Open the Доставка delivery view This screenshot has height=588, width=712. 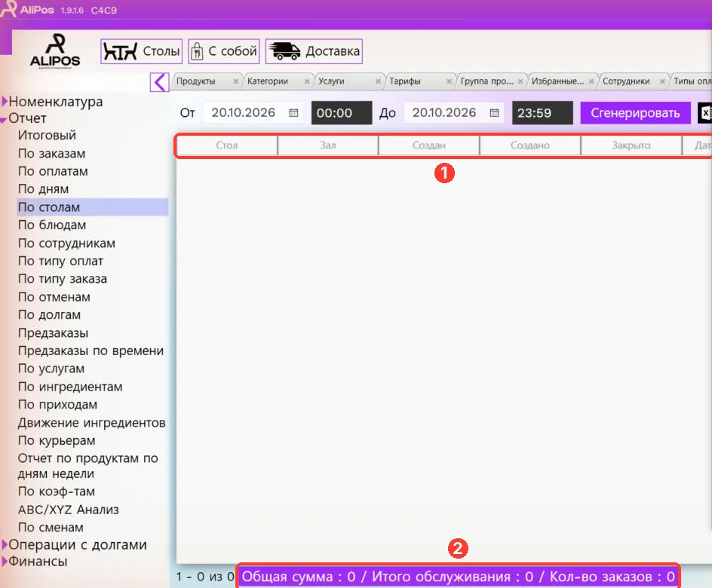315,51
